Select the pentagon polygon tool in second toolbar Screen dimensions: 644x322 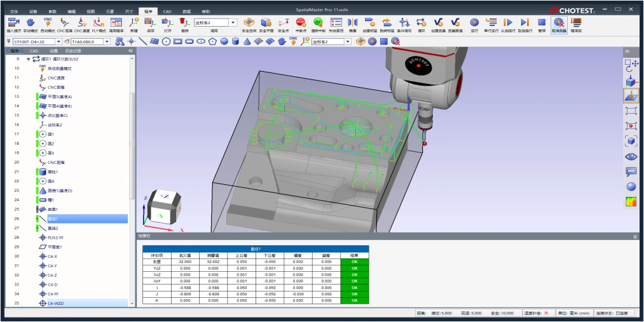point(212,41)
